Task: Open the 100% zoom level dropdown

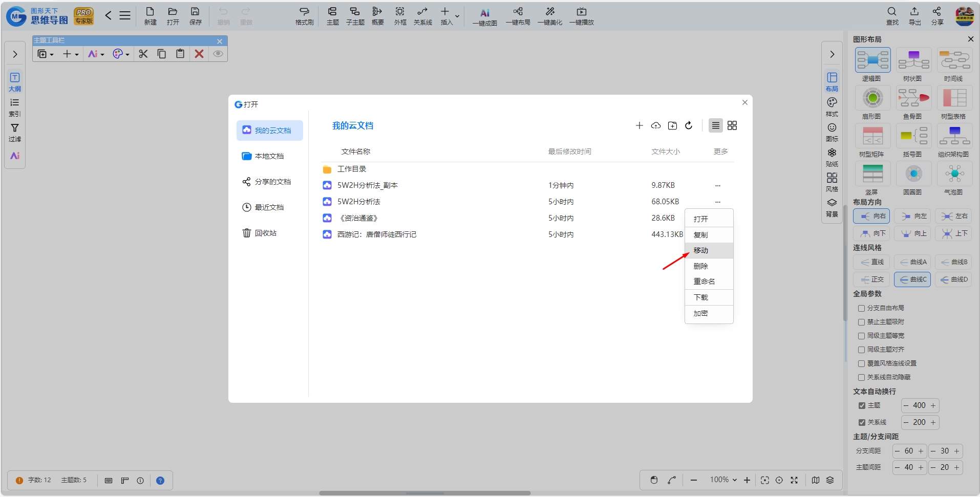Action: [x=723, y=480]
